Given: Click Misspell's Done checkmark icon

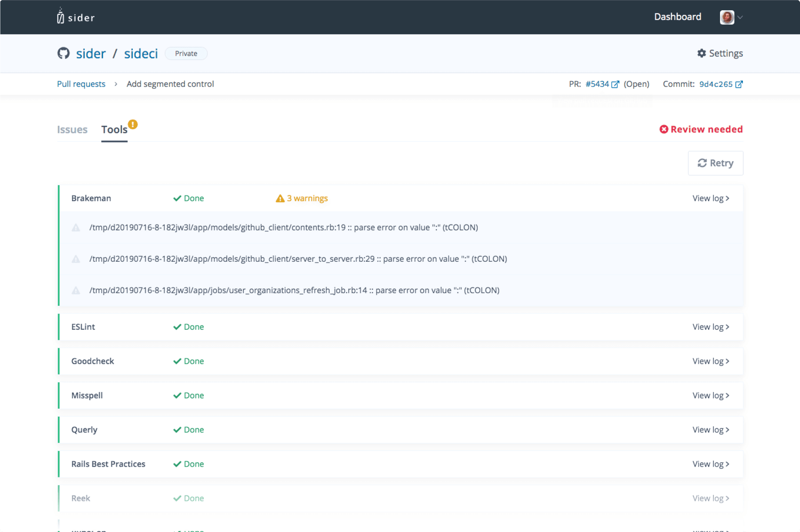Looking at the screenshot, I should (x=177, y=395).
